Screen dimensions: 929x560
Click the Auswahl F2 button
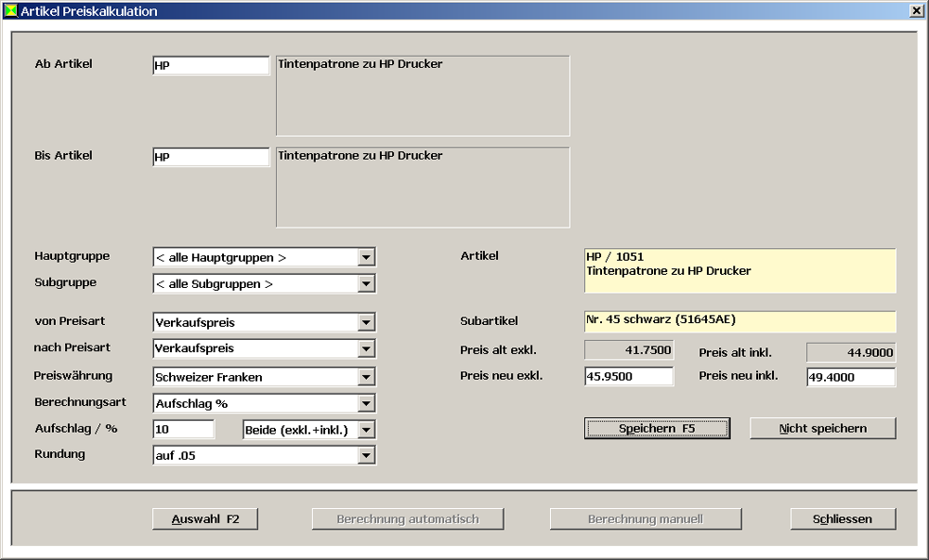click(x=205, y=519)
